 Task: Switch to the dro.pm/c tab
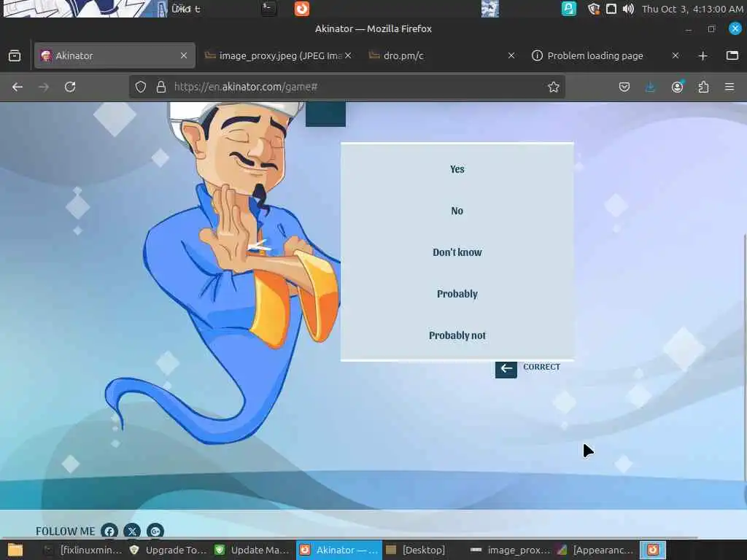(x=442, y=55)
